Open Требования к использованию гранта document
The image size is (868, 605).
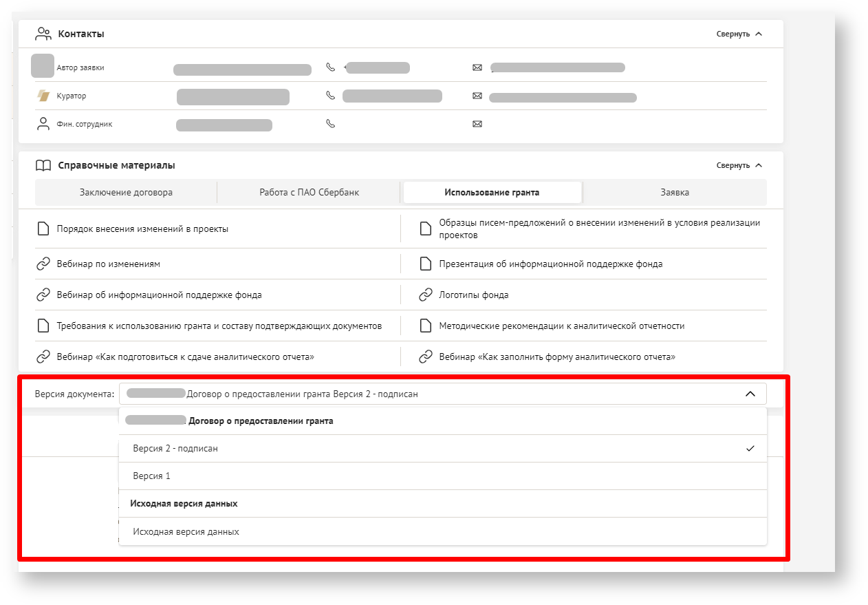[219, 326]
